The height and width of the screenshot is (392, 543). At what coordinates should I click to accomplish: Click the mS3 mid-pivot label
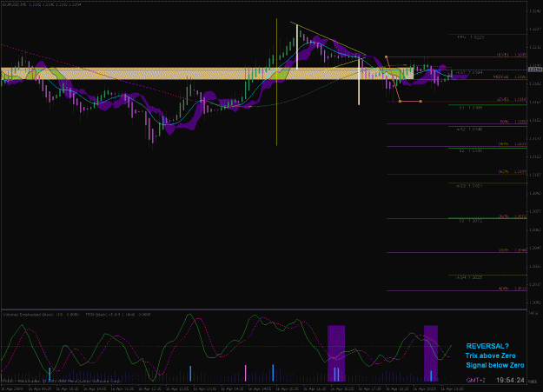[x=469, y=186]
